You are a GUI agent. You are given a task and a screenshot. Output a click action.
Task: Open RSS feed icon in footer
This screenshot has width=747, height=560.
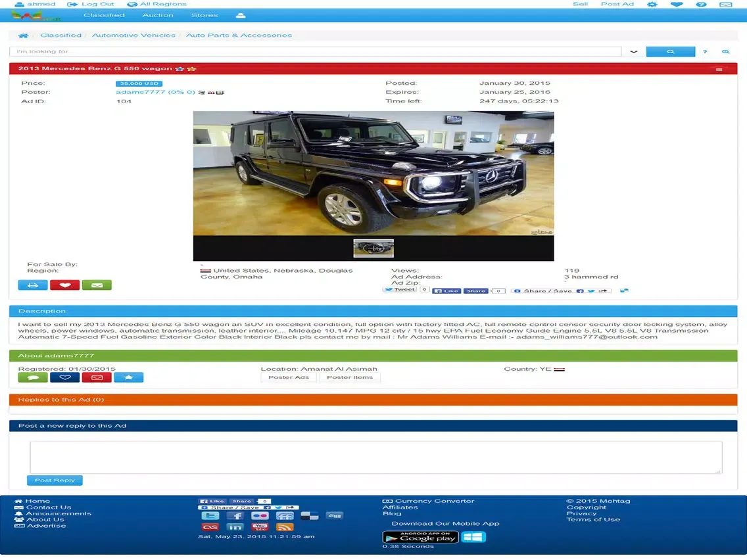pos(285,527)
